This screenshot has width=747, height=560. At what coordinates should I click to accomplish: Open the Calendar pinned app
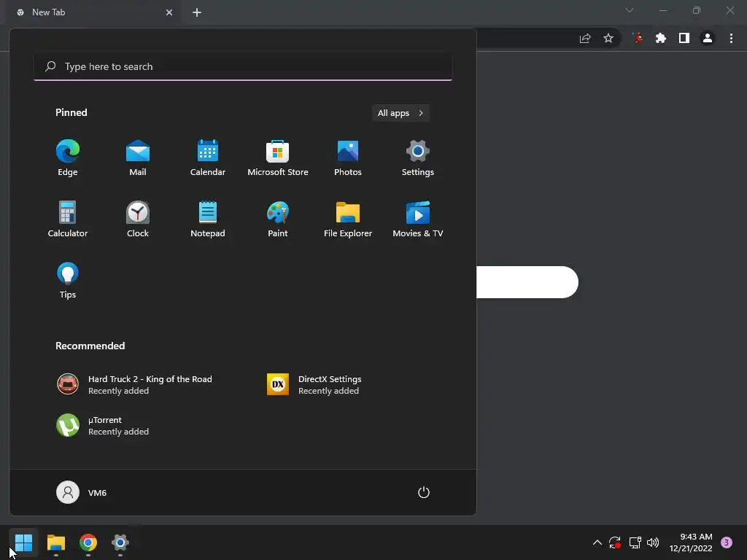(x=208, y=157)
